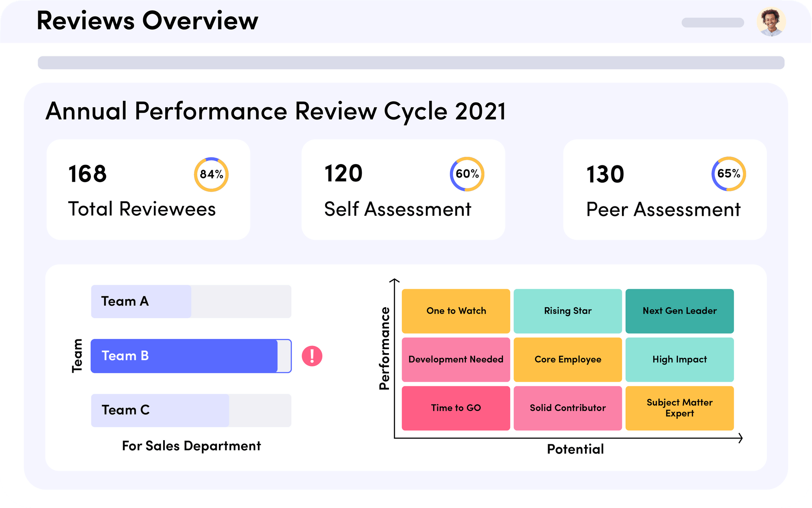Open the user profile avatar
Viewport: 812px width, 508px height.
coord(770,22)
